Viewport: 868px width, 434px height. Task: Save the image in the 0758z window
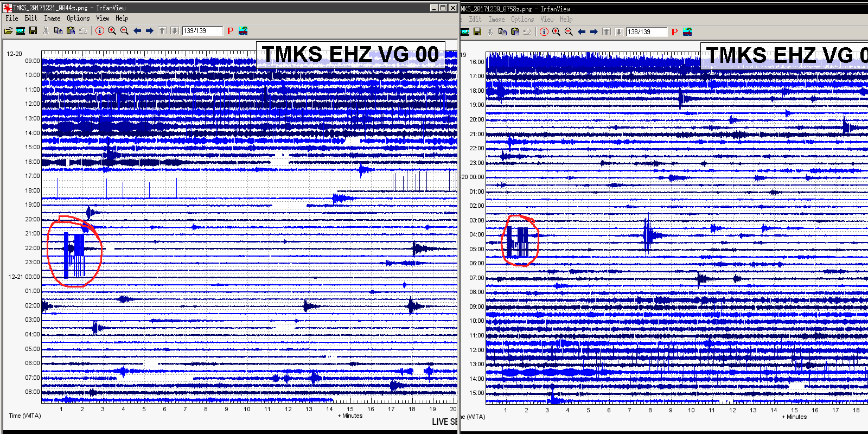pyautogui.click(x=477, y=32)
